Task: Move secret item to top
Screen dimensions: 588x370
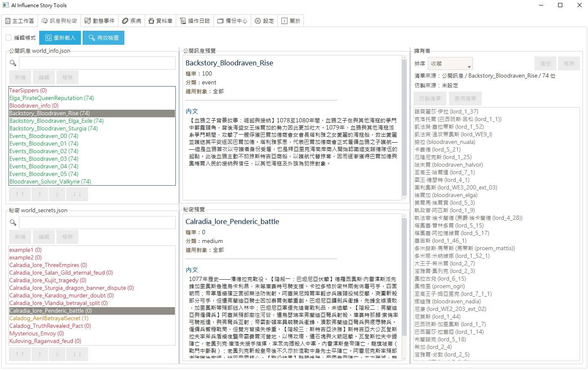Action: click(x=20, y=354)
